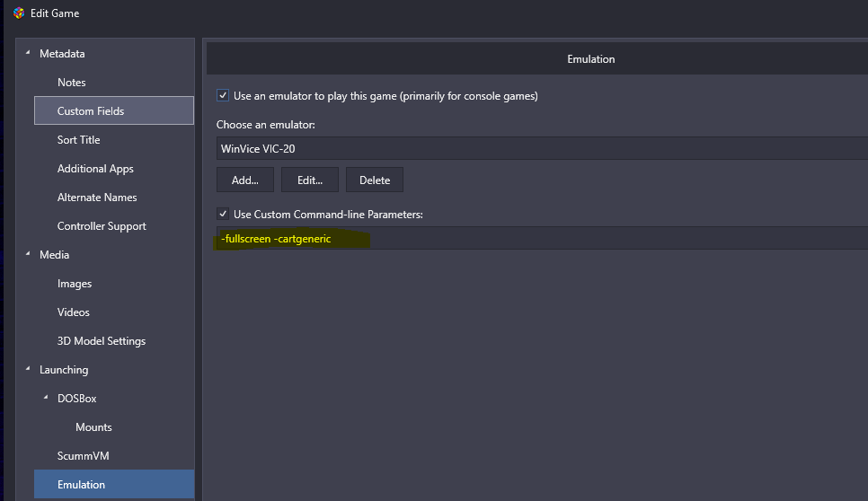Click the LaunchBox cube icon in title bar
This screenshot has width=868, height=501.
[x=19, y=13]
